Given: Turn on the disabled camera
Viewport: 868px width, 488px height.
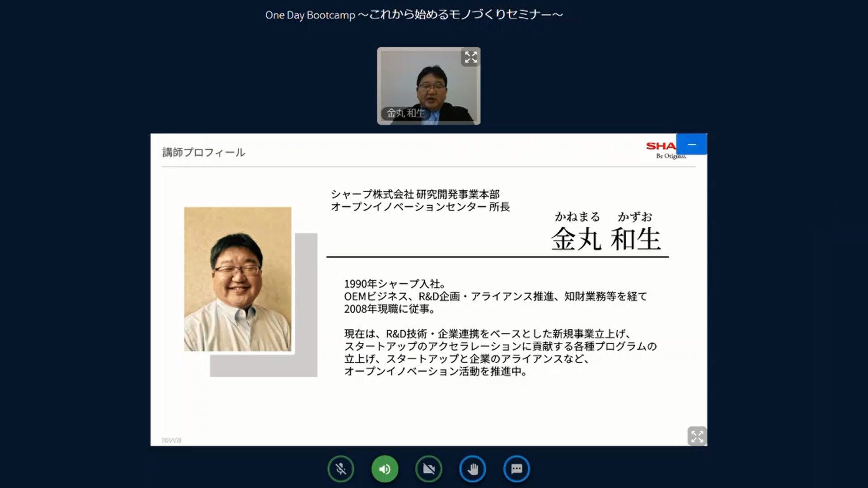Looking at the screenshot, I should coord(428,469).
